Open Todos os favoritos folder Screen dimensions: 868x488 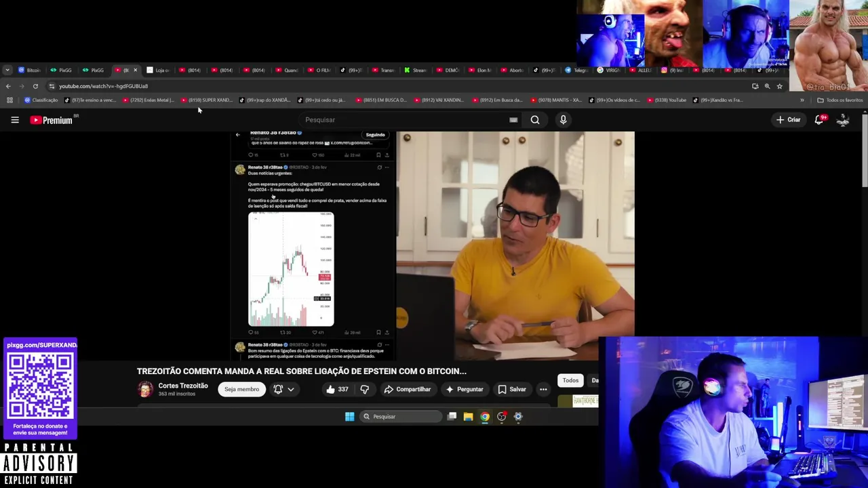[840, 100]
